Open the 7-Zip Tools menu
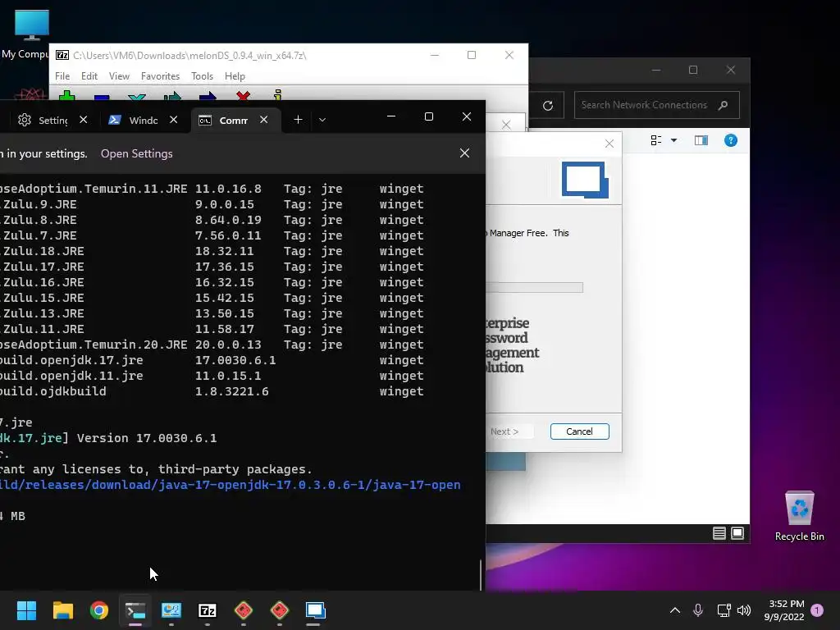 point(202,76)
